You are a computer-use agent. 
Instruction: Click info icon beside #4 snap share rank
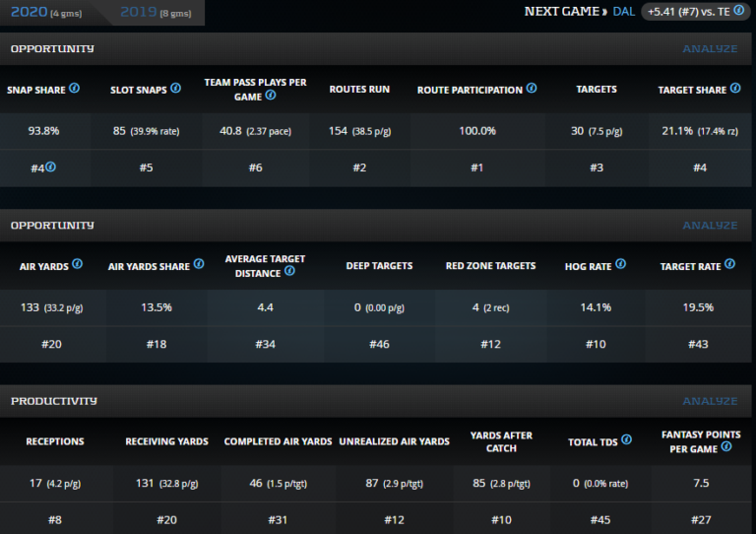50,167
